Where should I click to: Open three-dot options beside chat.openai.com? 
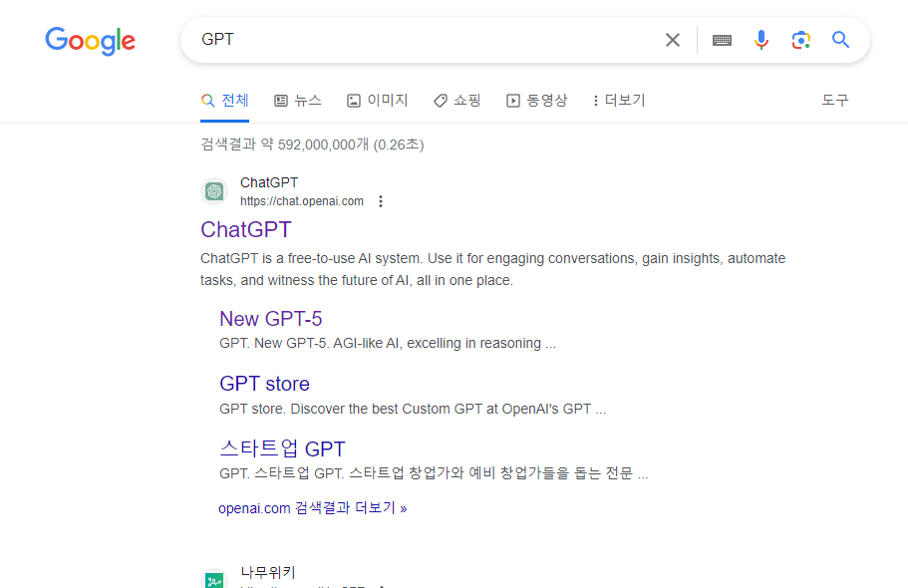click(381, 201)
